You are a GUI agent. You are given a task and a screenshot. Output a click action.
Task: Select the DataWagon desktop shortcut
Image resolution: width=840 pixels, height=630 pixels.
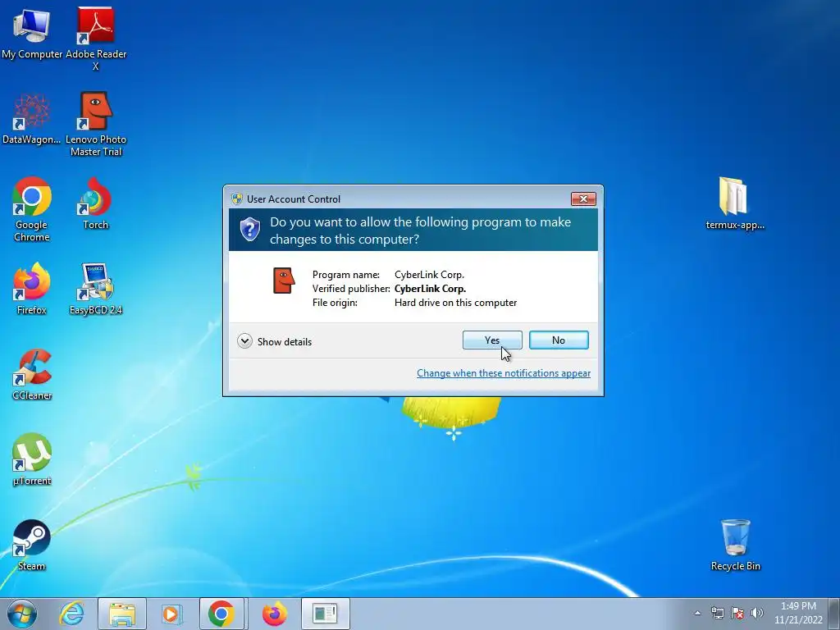click(x=32, y=119)
